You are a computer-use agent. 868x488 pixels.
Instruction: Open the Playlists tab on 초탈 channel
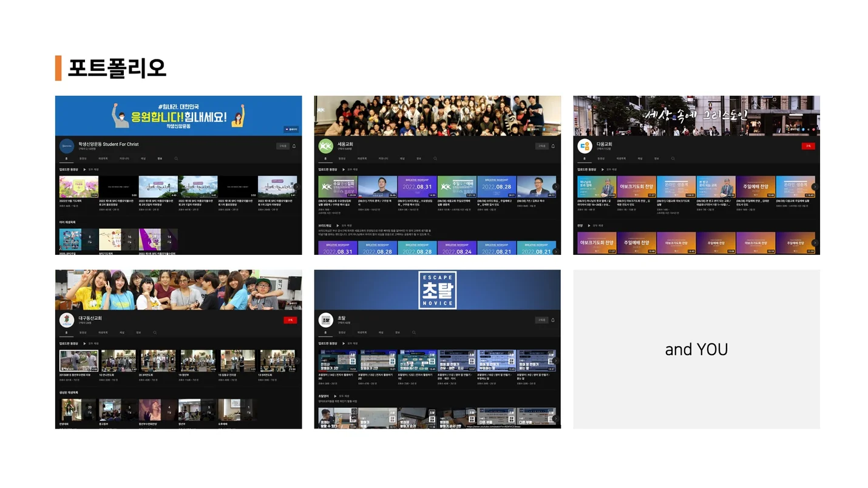pos(362,333)
